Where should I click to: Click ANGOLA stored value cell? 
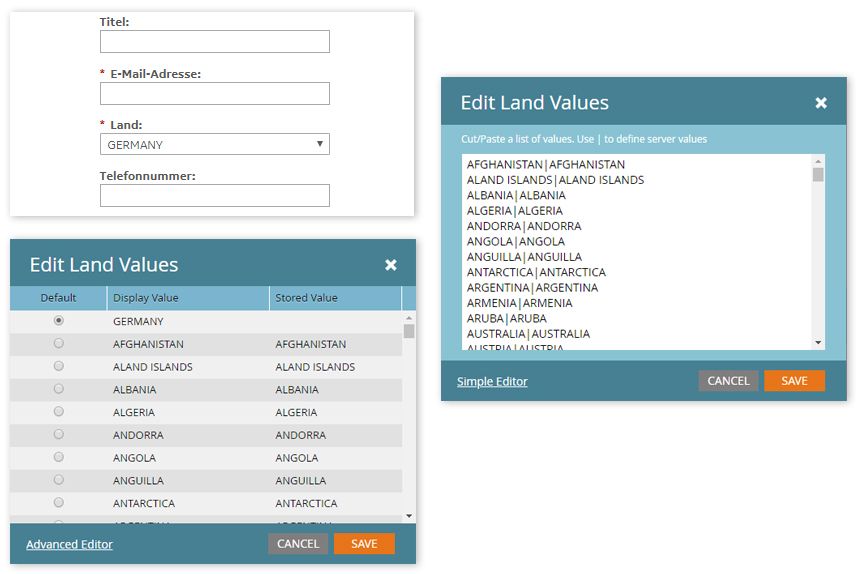pos(335,457)
